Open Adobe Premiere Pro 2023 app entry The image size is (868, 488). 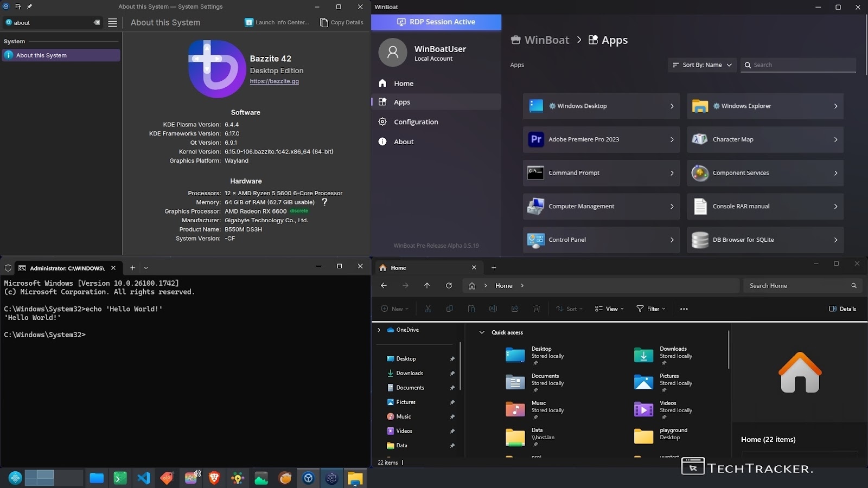coord(601,139)
